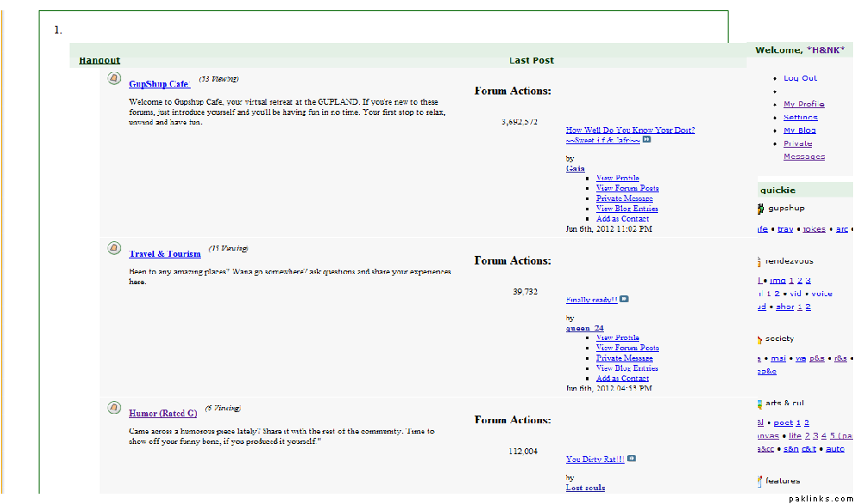The image size is (854, 504).
Task: Click the Humor (Rated G) forum status icon
Action: coord(113,407)
